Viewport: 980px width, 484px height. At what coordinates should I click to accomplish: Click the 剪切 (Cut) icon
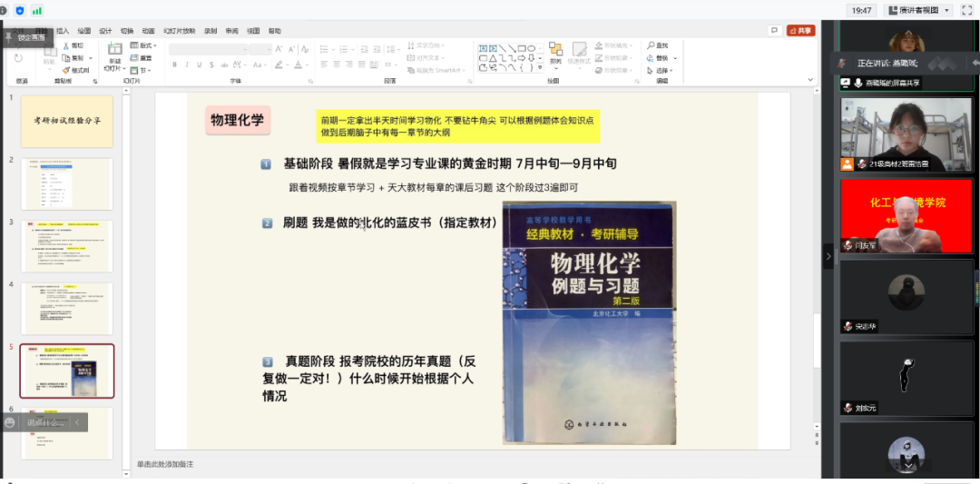tap(66, 45)
